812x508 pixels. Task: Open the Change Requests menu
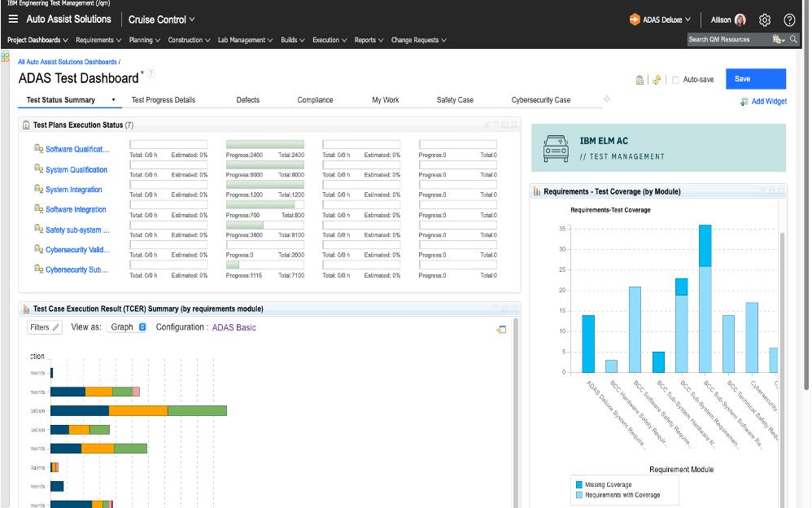point(418,40)
